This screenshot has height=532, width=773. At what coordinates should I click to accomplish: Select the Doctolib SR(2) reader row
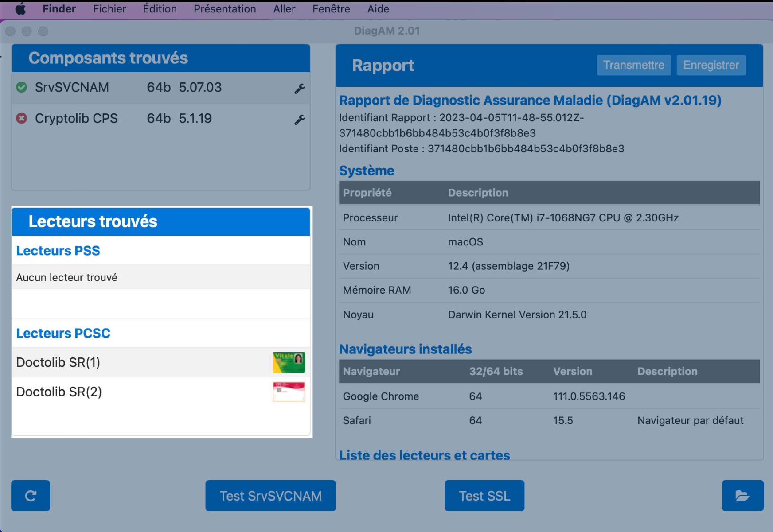(x=161, y=392)
